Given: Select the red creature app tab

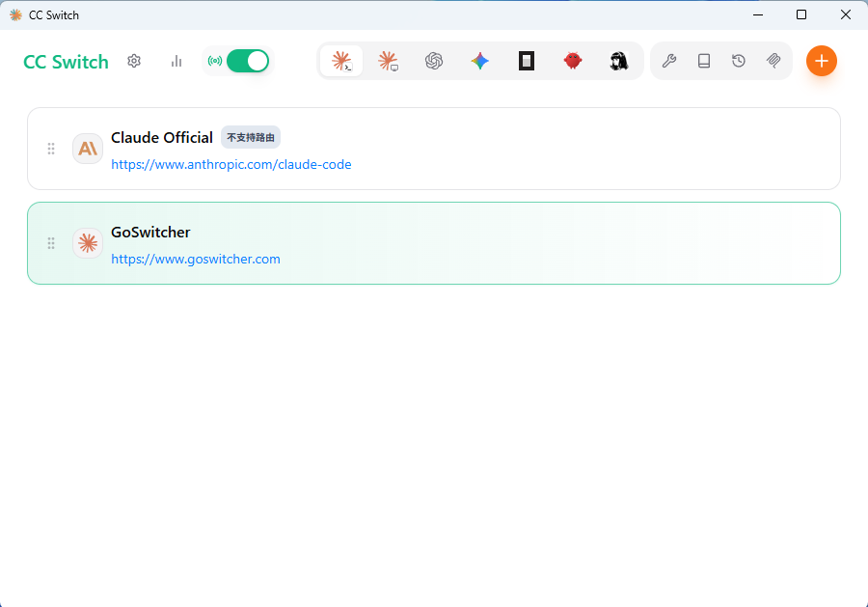Looking at the screenshot, I should click(x=572, y=61).
